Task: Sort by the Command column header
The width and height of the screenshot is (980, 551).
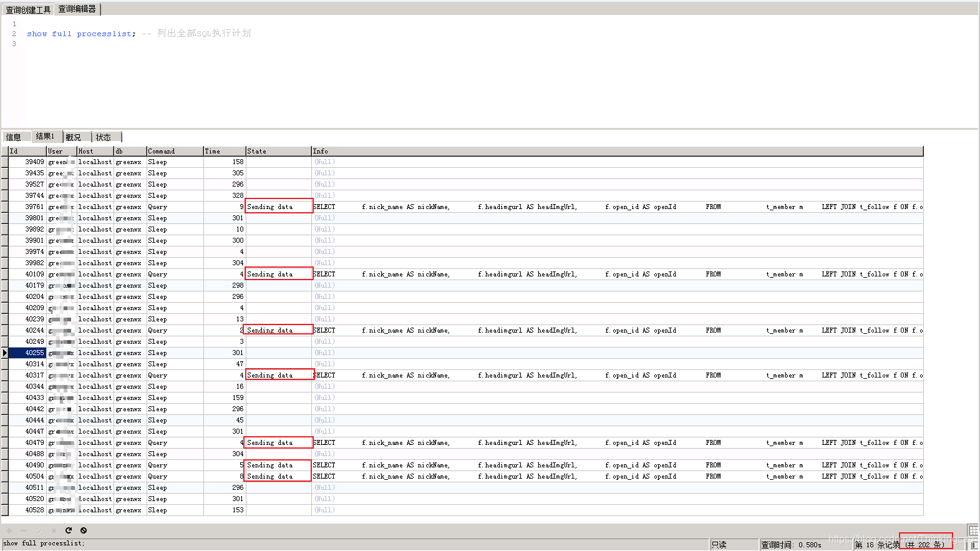Action: [x=175, y=151]
